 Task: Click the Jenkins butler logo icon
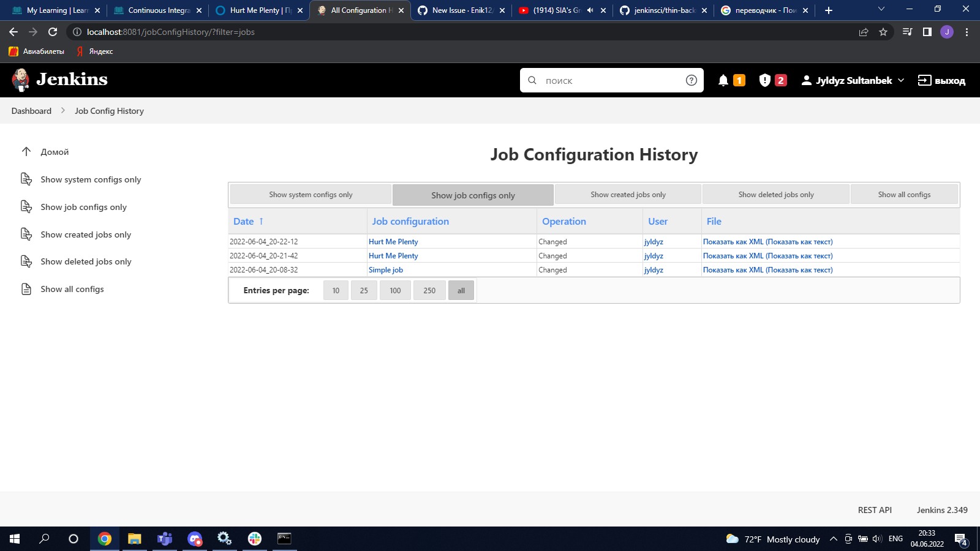point(21,80)
